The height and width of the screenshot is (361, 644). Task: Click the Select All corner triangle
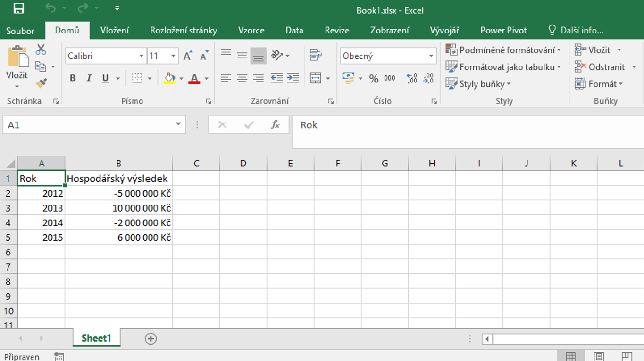click(x=9, y=164)
